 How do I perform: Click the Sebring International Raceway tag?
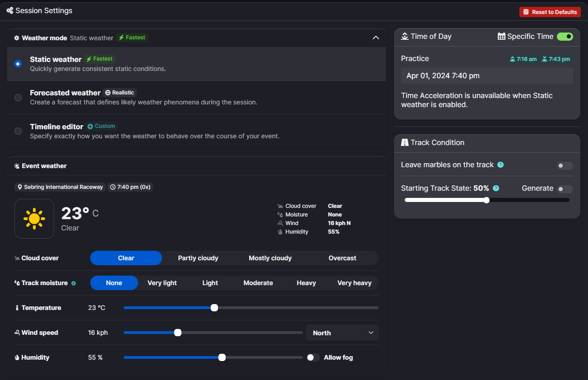60,187
